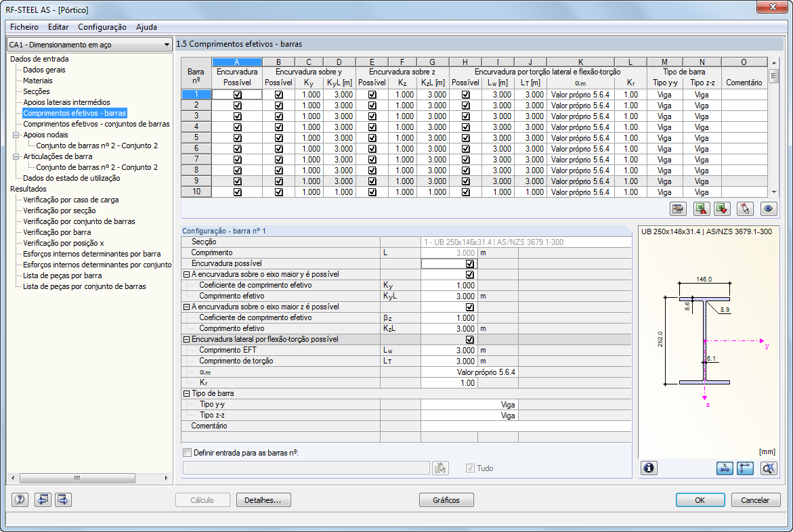The width and height of the screenshot is (793, 532).
Task: Click the Detalhes... button
Action: pos(263,500)
